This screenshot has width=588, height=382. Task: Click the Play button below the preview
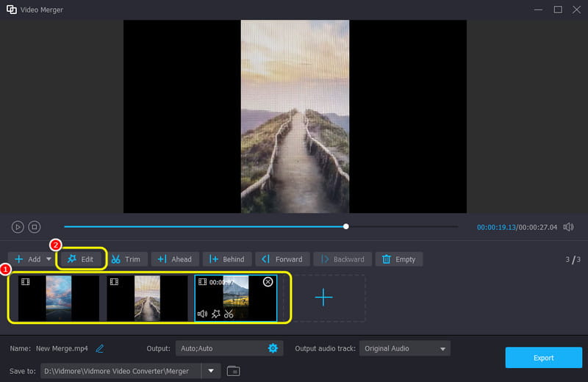[x=18, y=227]
